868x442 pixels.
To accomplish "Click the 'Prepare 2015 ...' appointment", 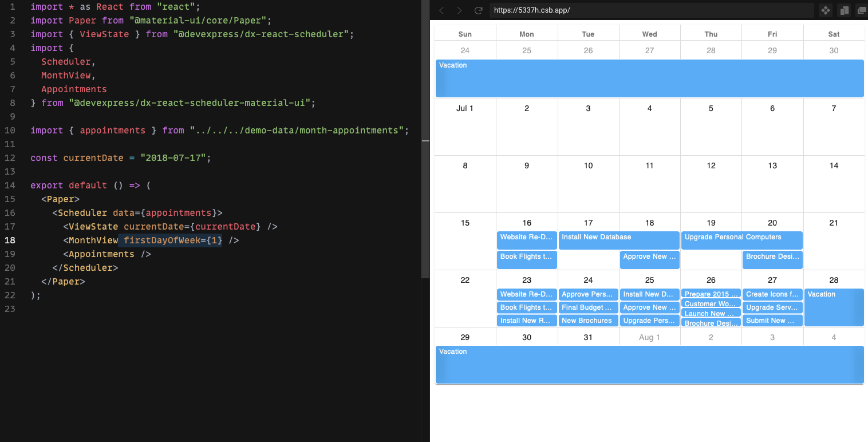I will [x=711, y=294].
